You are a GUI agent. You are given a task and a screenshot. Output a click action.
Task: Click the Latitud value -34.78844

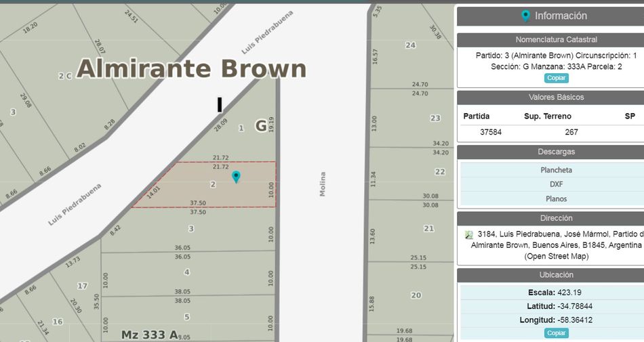575,306
